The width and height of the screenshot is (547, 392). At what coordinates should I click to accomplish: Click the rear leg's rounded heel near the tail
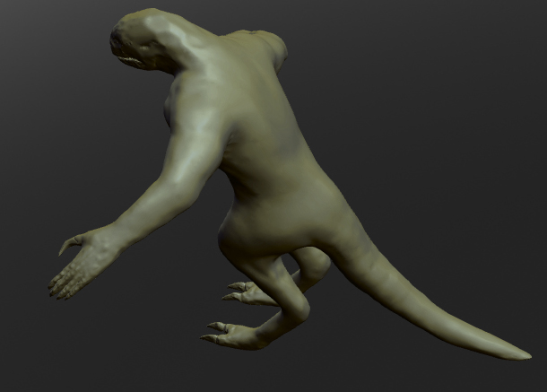[x=314, y=263]
